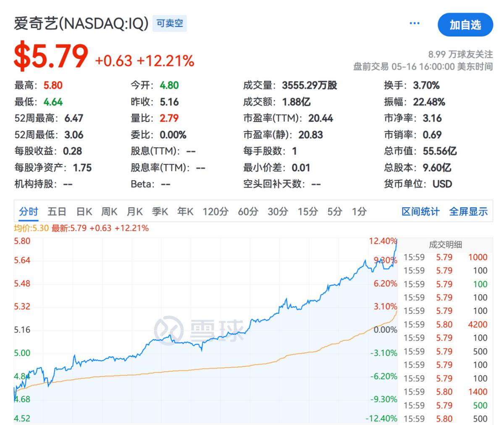This screenshot has height=425, width=504.
Task: Click the 成交明细 trade details header
Action: point(446,245)
